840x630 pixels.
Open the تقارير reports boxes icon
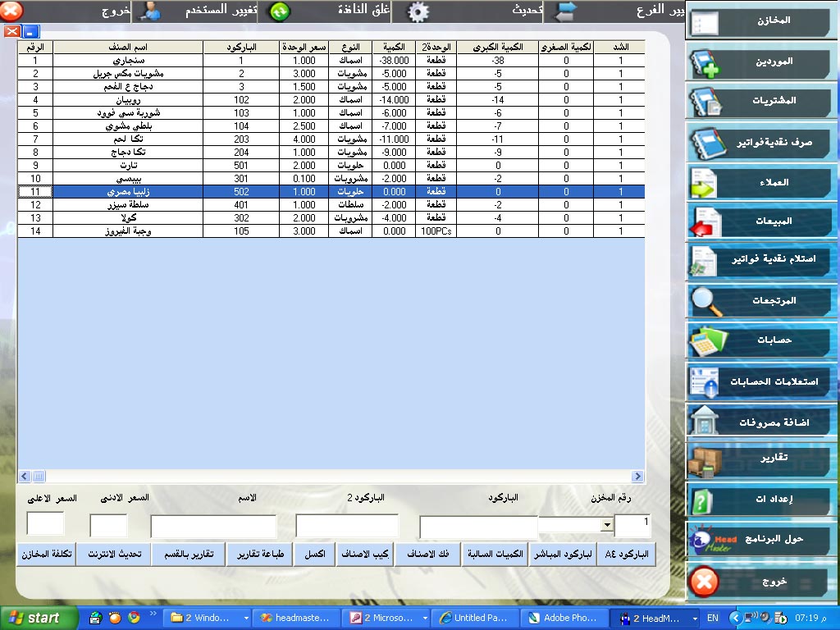705,459
